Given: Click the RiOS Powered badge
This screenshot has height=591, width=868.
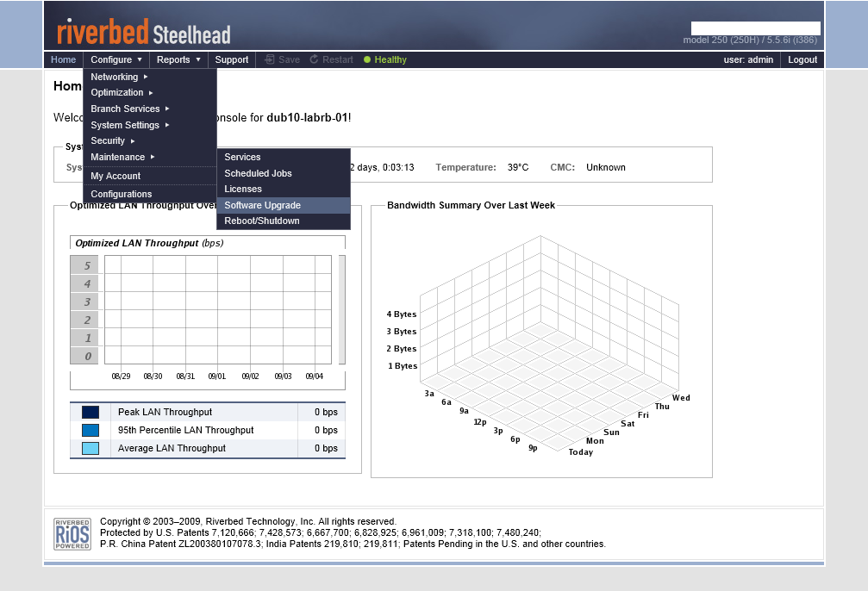Looking at the screenshot, I should point(72,534).
